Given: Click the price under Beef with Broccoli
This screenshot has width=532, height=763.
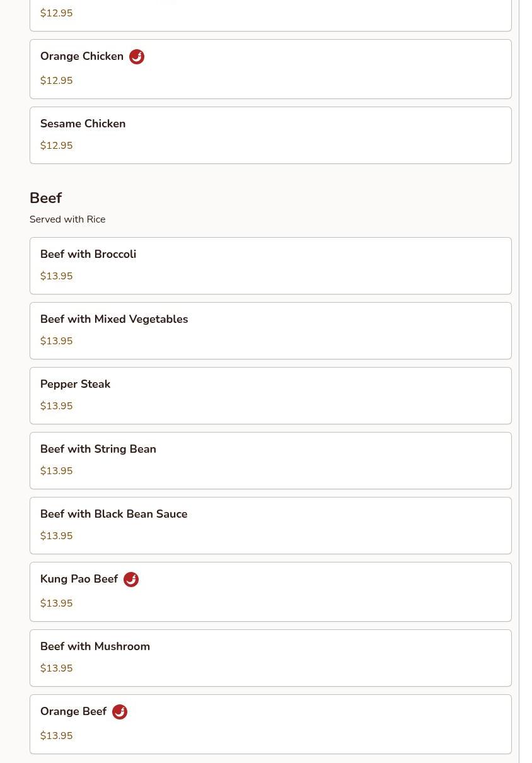Looking at the screenshot, I should click(56, 276).
